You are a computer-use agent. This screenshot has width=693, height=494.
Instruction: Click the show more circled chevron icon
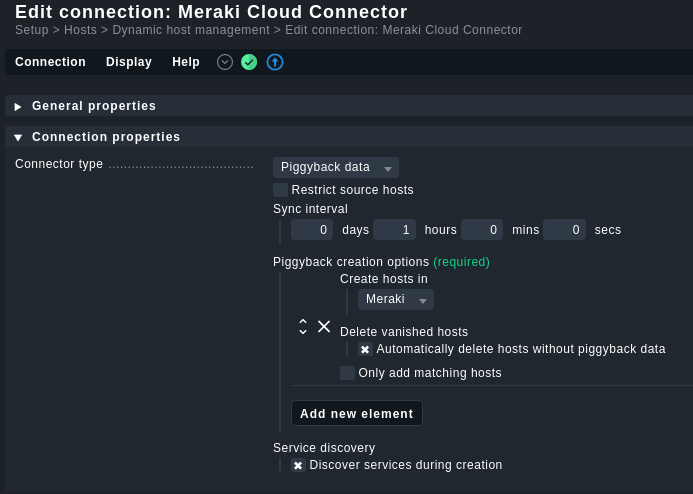225,62
